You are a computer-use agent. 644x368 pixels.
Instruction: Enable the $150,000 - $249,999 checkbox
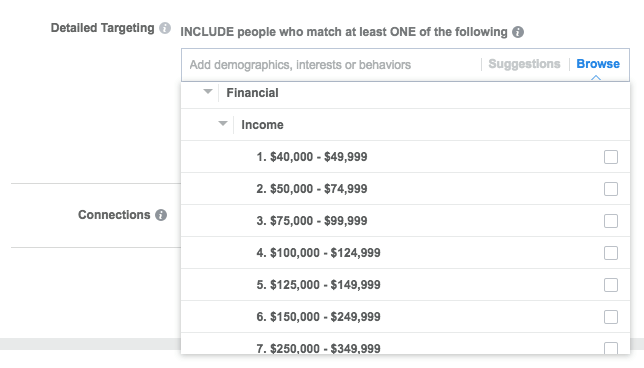tap(611, 317)
